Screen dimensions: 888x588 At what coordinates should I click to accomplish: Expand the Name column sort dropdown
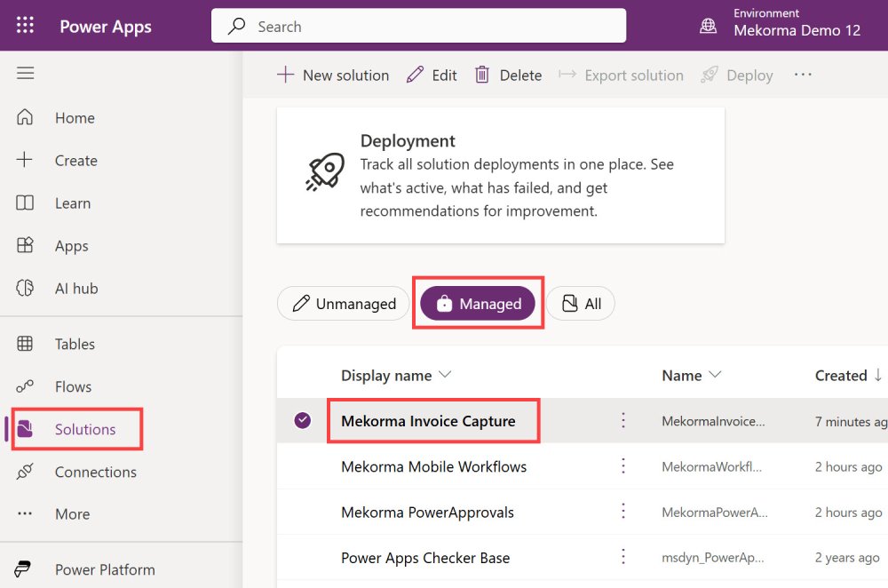[714, 375]
